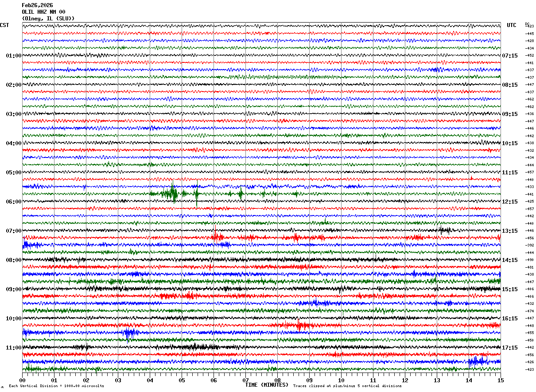Click the 07:15 UTC time label
Screen dimensions: 536x392
[x=510, y=56]
